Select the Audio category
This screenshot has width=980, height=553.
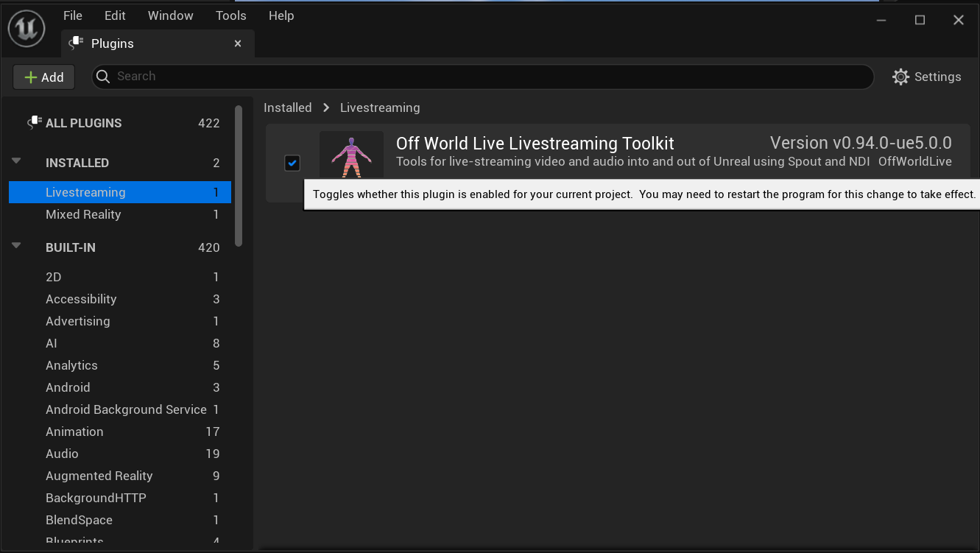(120, 454)
